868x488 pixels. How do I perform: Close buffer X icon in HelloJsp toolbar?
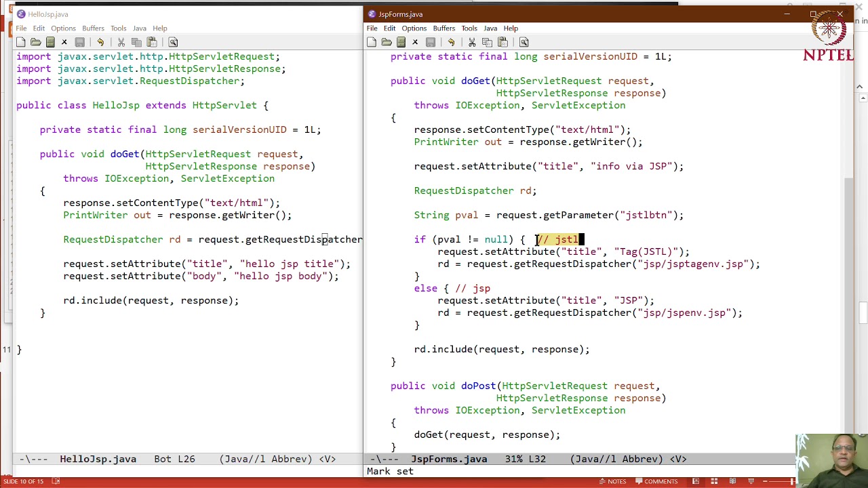click(64, 43)
